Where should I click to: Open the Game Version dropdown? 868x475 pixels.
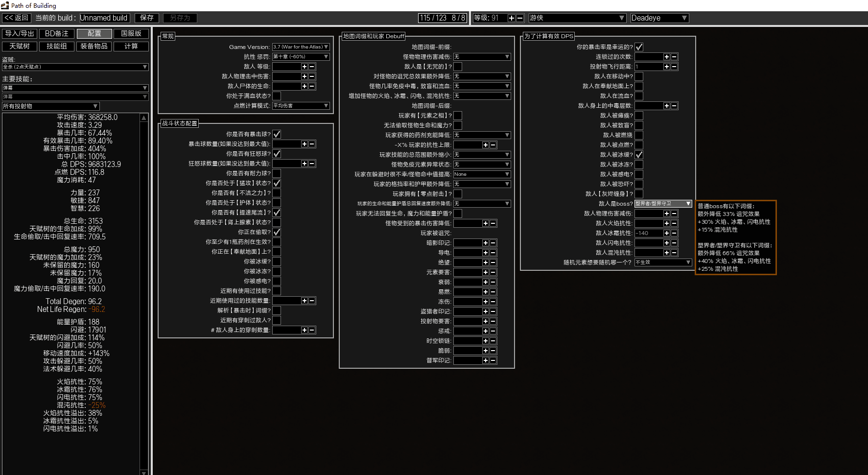(301, 47)
